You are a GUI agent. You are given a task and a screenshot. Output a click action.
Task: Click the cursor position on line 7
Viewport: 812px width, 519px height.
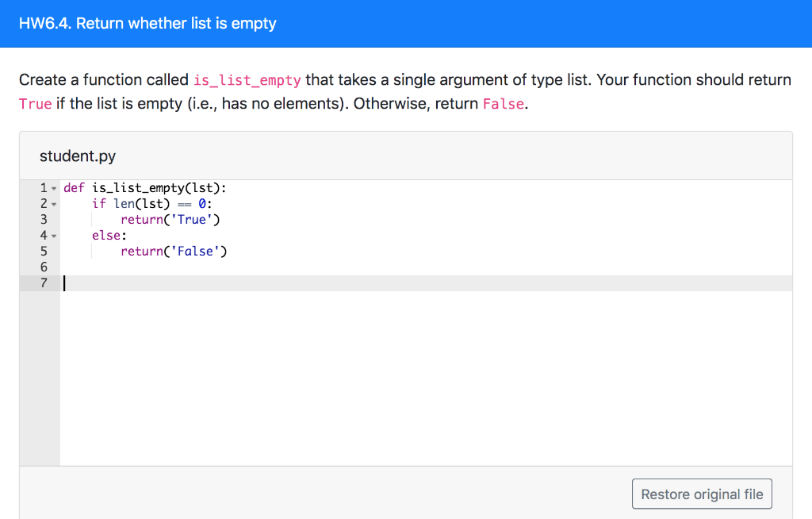pos(64,283)
